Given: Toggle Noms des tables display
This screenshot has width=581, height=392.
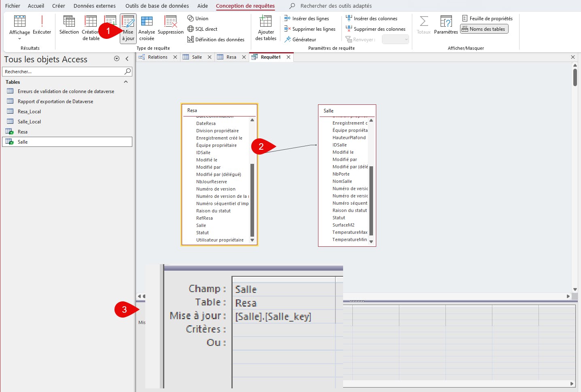Looking at the screenshot, I should 484,29.
